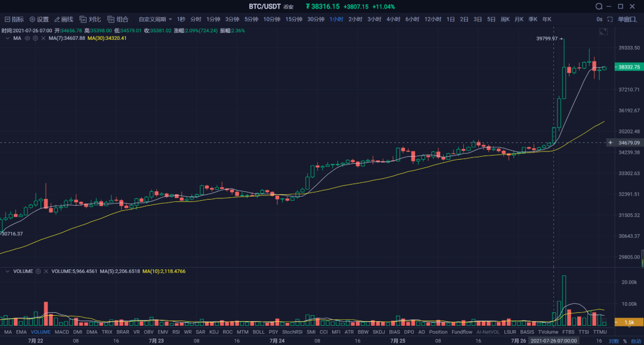Open MA indicator settings gear

35,38
